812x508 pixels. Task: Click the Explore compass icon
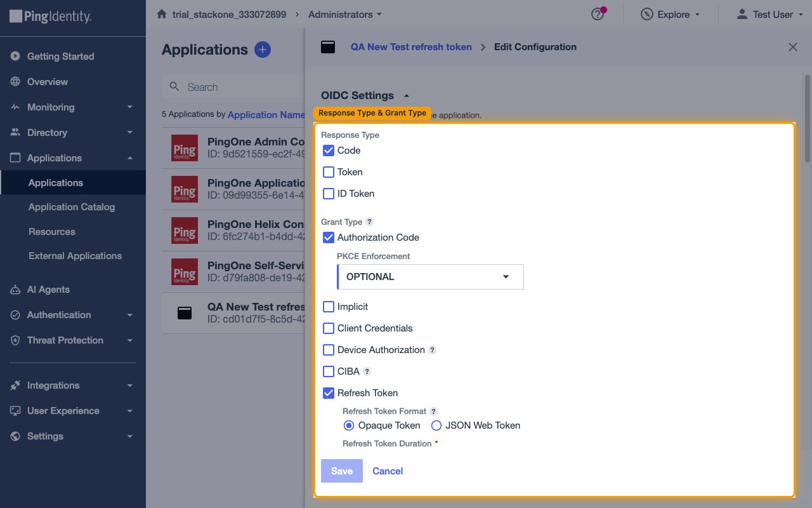pos(647,14)
